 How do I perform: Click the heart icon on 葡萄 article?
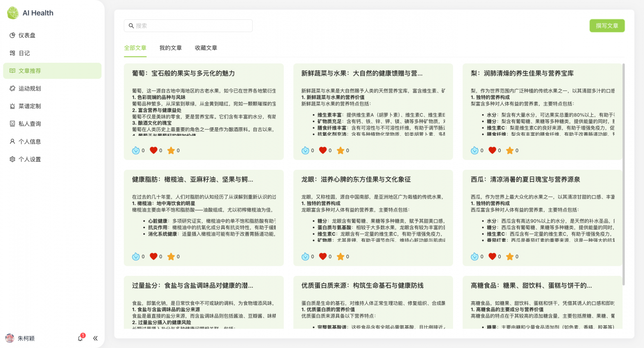154,150
